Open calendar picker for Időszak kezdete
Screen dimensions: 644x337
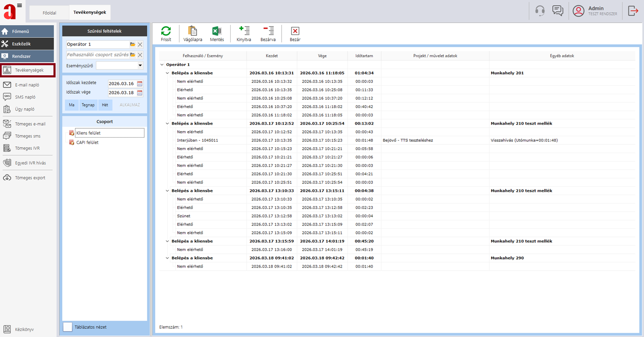pyautogui.click(x=140, y=84)
